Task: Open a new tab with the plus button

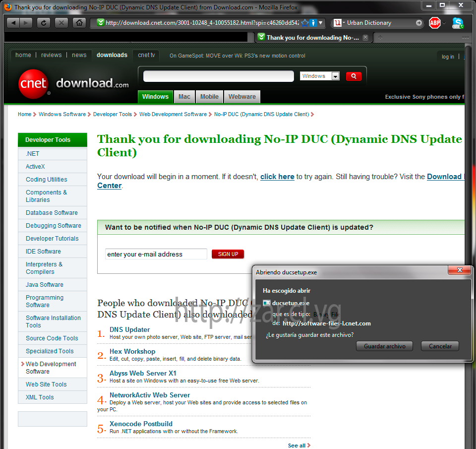Action: tap(380, 37)
